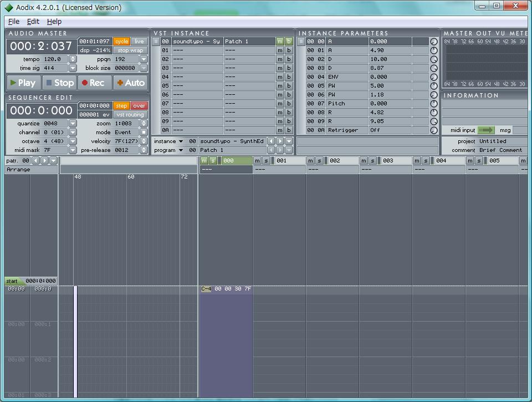Image resolution: width=532 pixels, height=402 pixels.
Task: Mute track 000 in the sequencer
Action: 204,161
